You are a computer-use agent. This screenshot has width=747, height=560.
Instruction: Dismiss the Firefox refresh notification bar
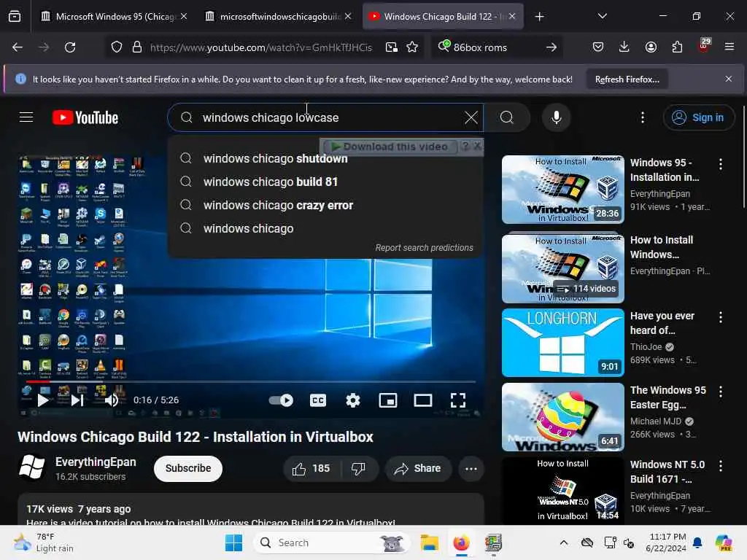pos(729,79)
